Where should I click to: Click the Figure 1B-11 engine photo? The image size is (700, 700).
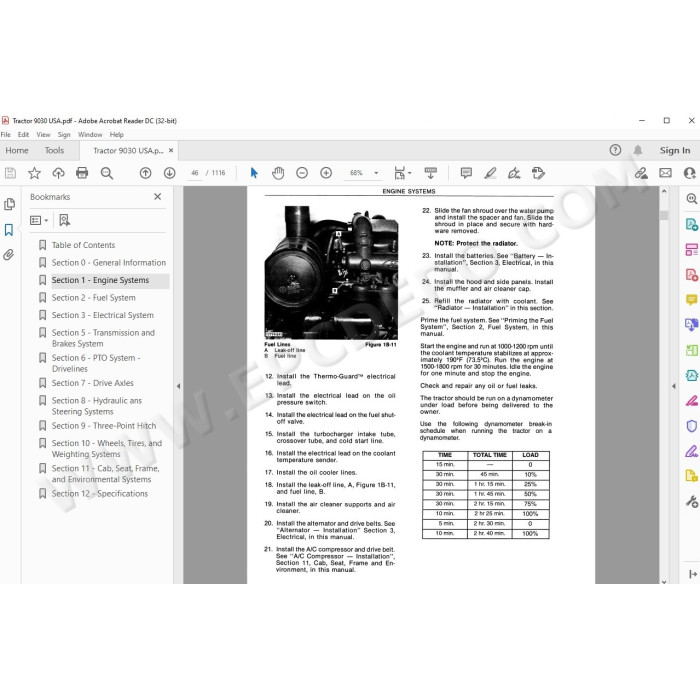pos(331,273)
